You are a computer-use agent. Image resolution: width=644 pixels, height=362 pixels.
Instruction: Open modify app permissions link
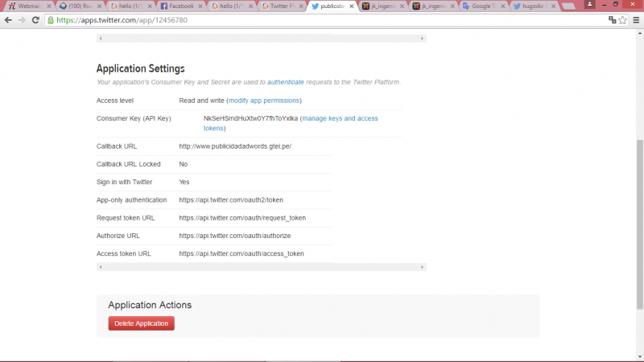264,101
